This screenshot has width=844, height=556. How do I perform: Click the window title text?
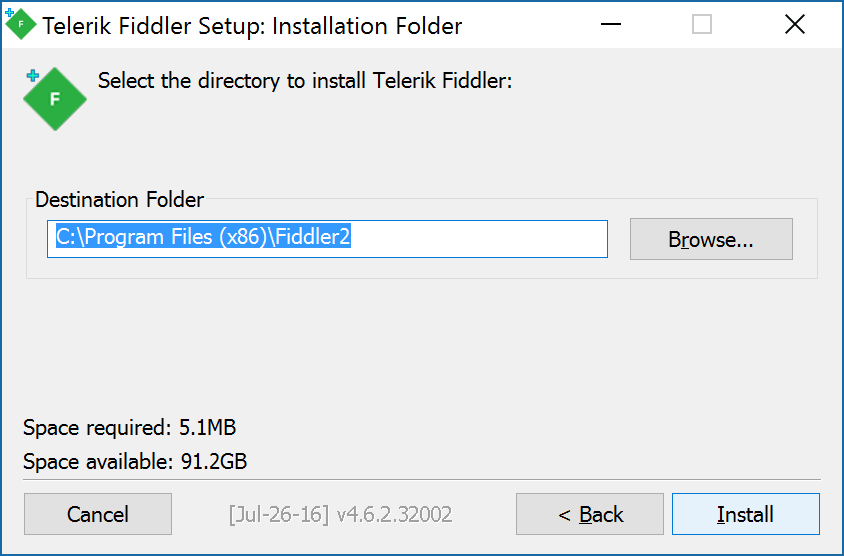click(x=252, y=26)
